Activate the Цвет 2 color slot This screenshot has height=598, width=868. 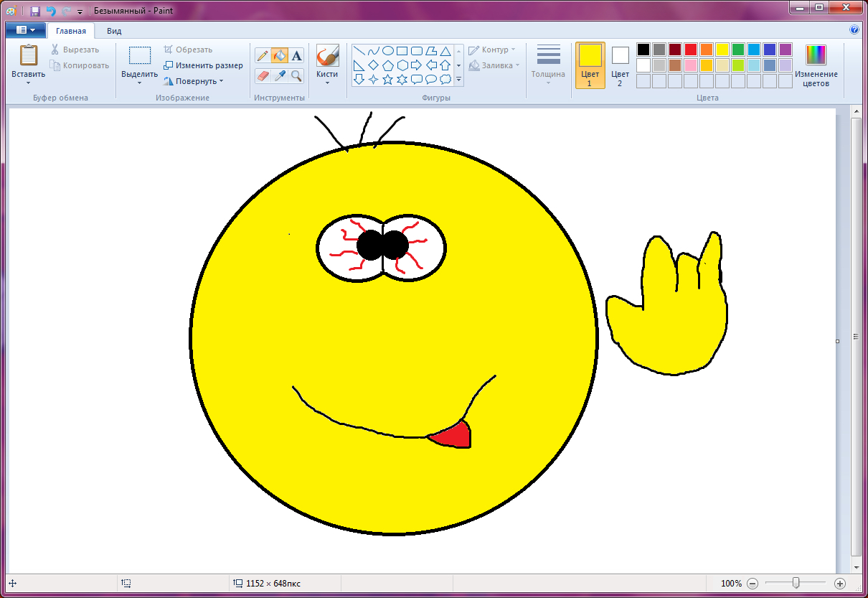click(x=620, y=65)
